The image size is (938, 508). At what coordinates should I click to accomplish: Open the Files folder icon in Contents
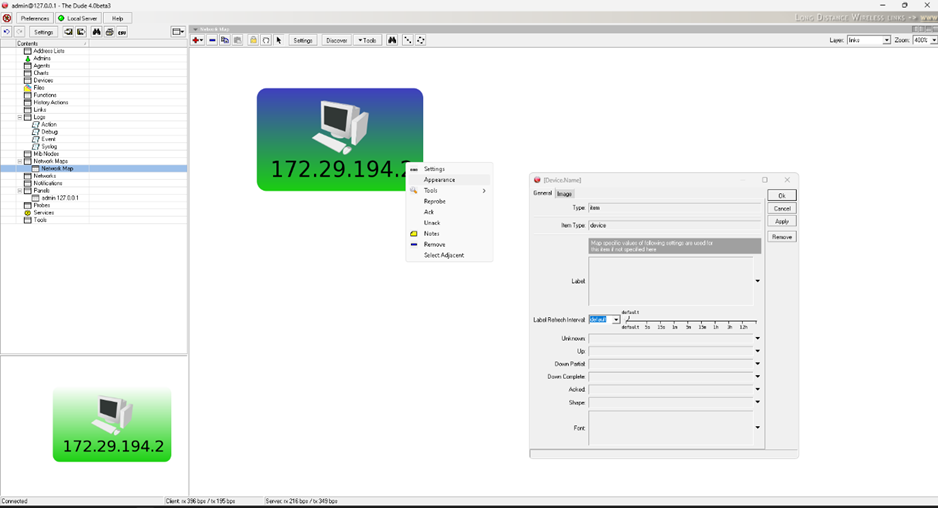pos(28,87)
